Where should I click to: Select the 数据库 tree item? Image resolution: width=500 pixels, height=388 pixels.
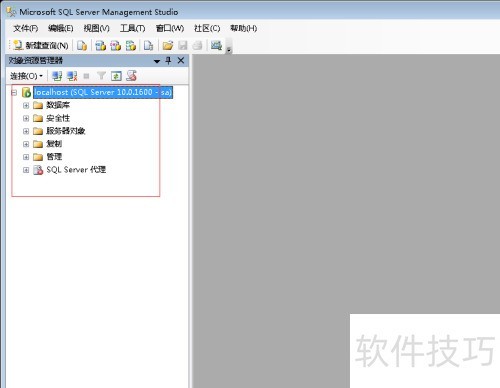point(58,105)
